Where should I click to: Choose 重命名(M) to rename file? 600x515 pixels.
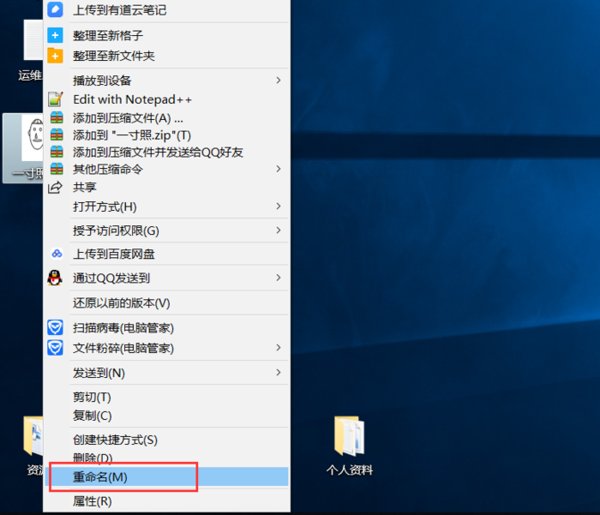(x=166, y=477)
